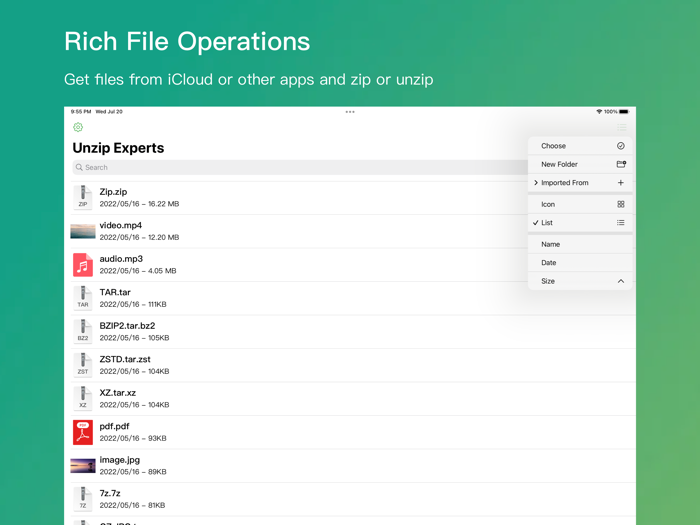700x525 pixels.
Task: Sort files by Name
Action: coord(580,244)
